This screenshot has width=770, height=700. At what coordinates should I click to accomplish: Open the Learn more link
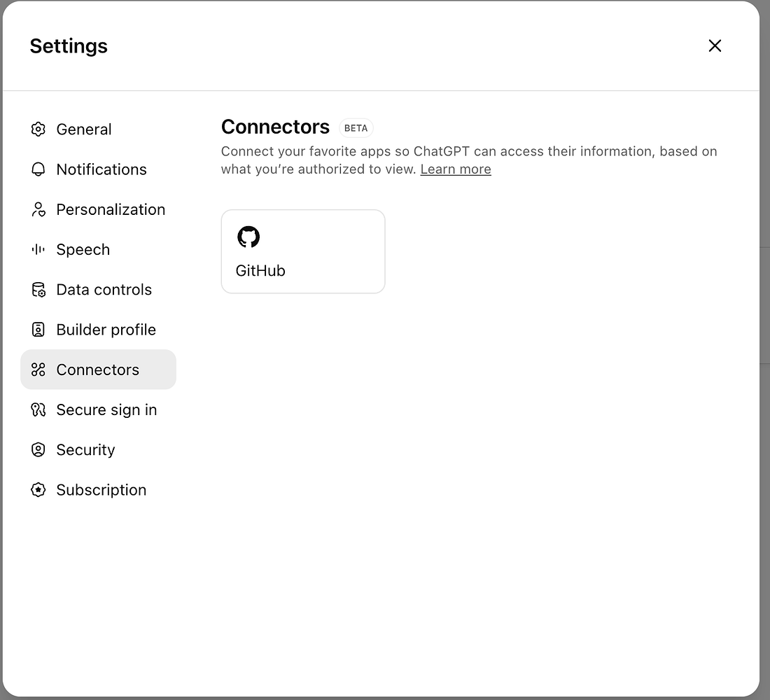pyautogui.click(x=455, y=169)
